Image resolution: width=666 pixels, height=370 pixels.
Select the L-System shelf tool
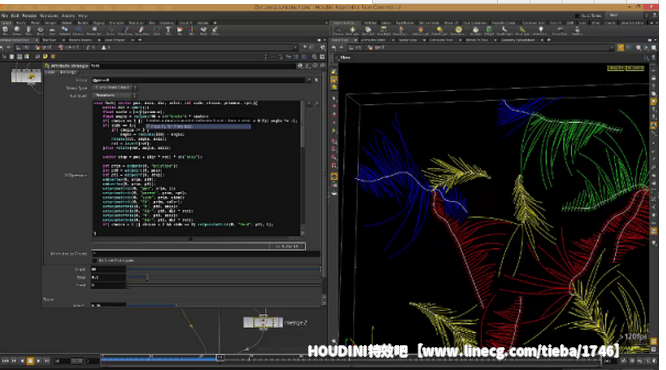78,31
